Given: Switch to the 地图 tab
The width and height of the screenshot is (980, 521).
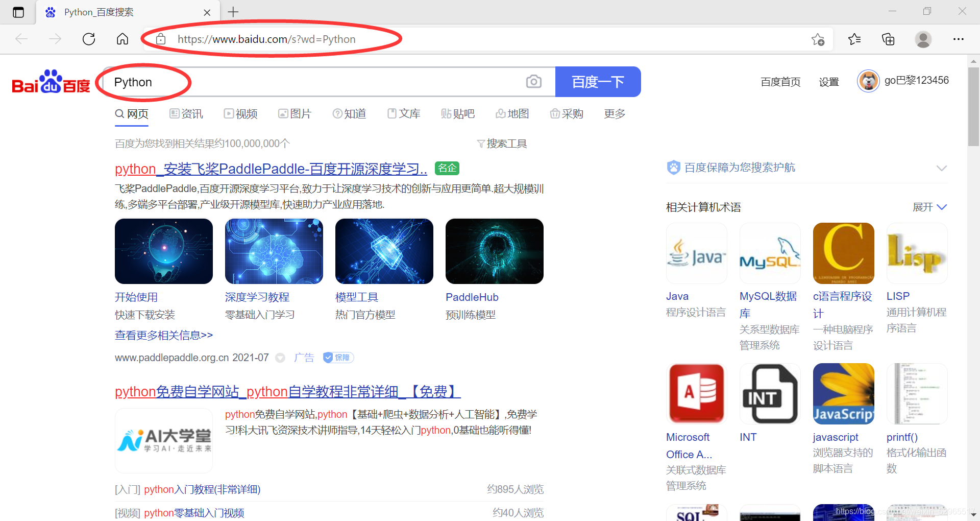Looking at the screenshot, I should (x=512, y=113).
